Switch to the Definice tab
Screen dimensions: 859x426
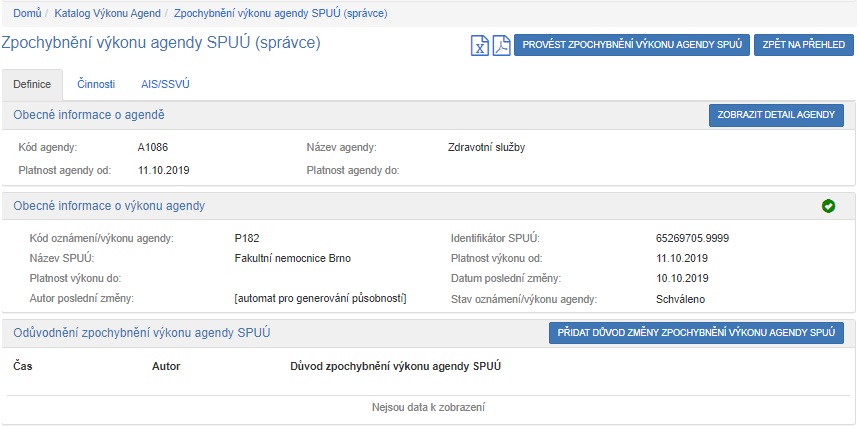tap(32, 84)
